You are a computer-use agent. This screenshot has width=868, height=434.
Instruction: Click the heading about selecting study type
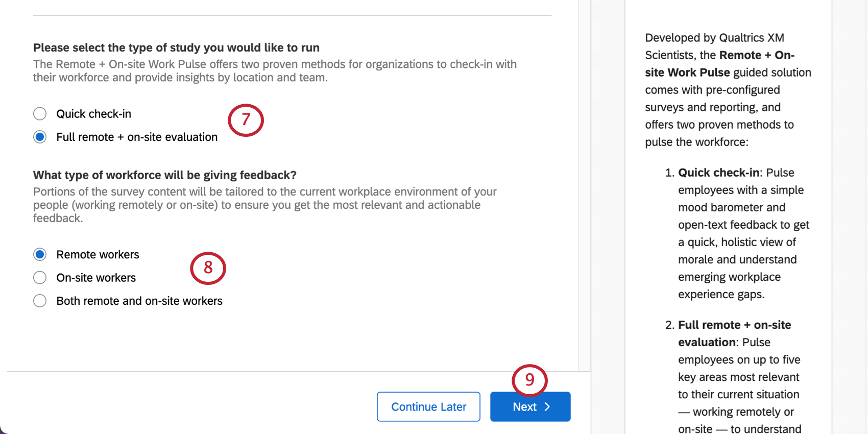(x=176, y=47)
